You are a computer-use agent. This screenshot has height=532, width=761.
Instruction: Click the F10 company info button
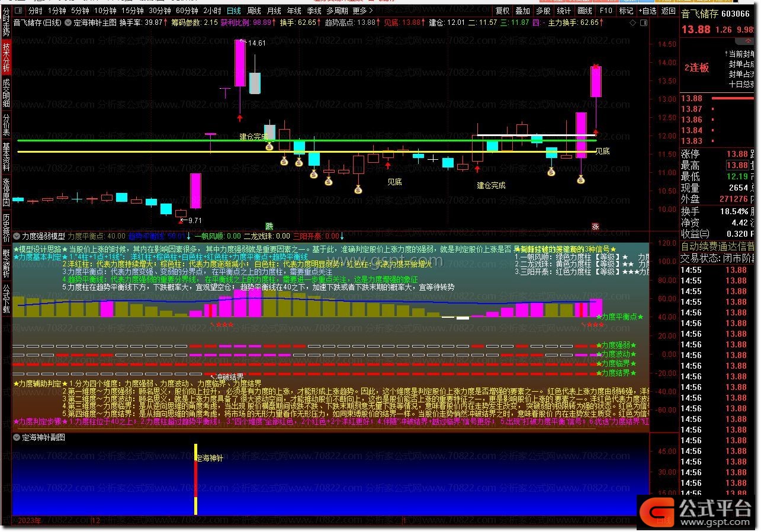pos(606,11)
